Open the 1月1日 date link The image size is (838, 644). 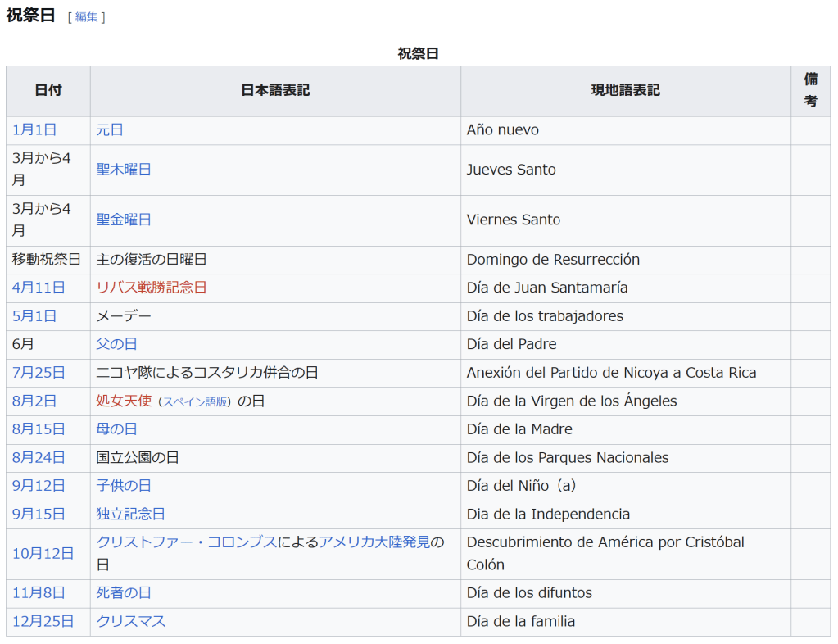[34, 130]
